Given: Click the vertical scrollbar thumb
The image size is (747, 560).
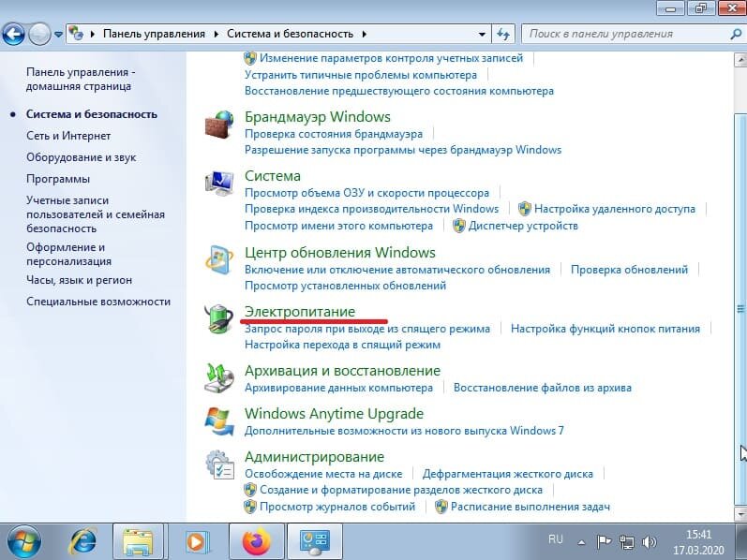Looking at the screenshot, I should point(740,309).
